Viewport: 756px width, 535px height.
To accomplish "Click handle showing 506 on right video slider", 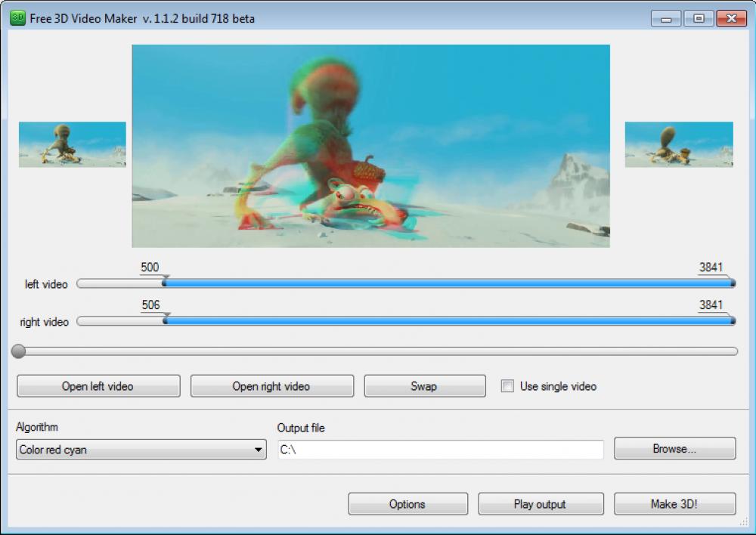I will pyautogui.click(x=166, y=321).
